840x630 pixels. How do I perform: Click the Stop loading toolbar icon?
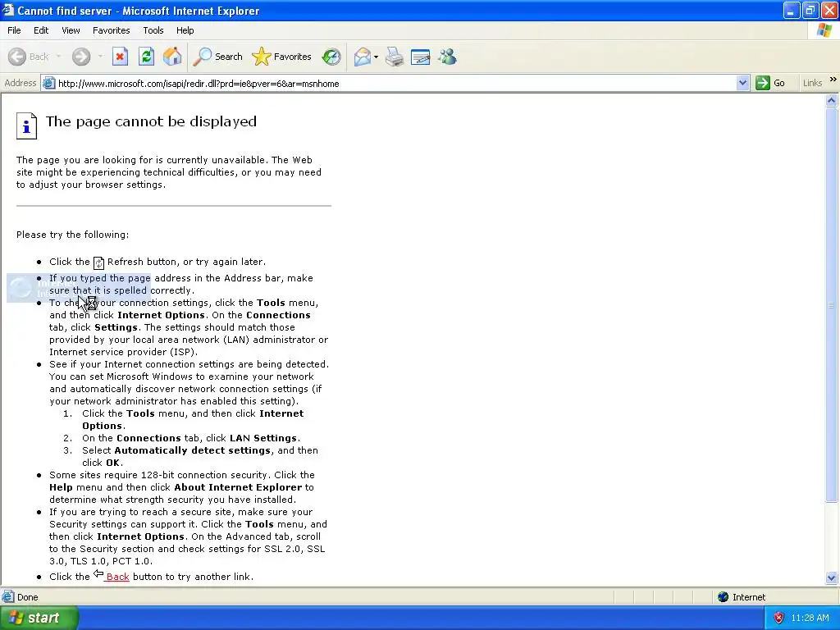[x=120, y=57]
